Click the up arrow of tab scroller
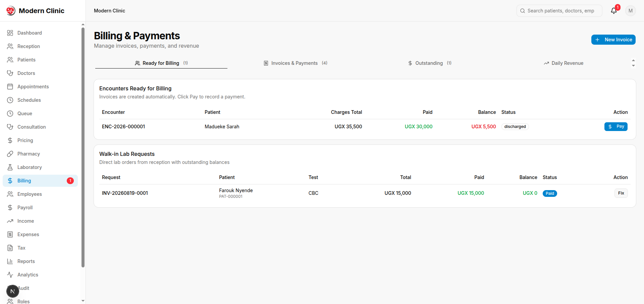This screenshot has width=644, height=304. coord(633,60)
